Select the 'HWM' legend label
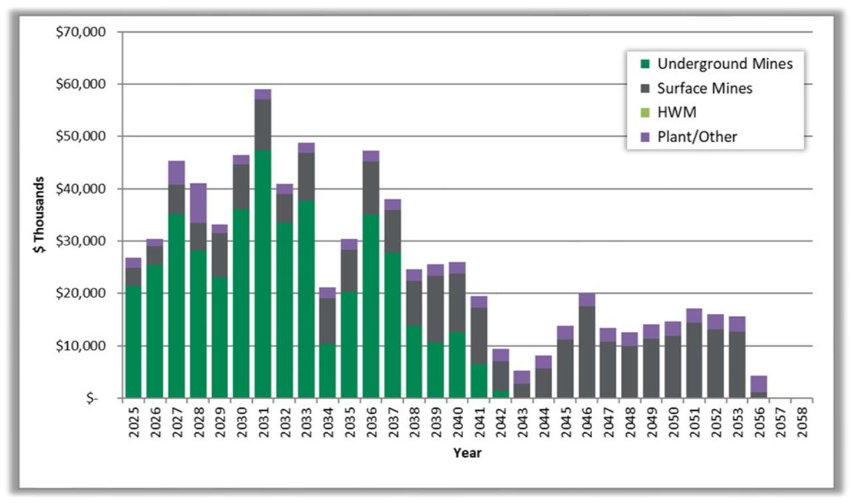Viewport: 853px width, 504px height. (676, 112)
